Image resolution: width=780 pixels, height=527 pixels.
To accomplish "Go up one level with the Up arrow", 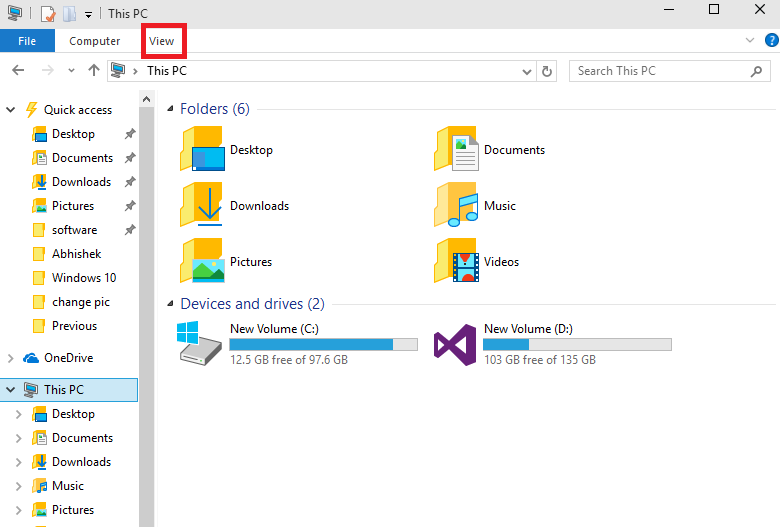I will tap(94, 71).
